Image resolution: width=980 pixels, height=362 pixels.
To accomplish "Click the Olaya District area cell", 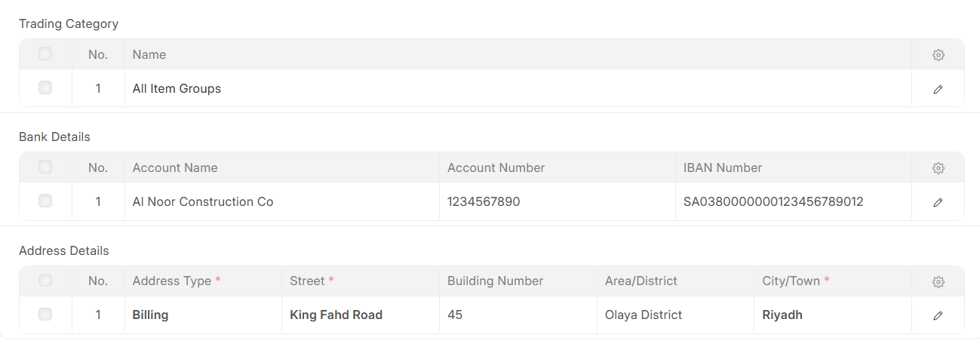I will [644, 314].
